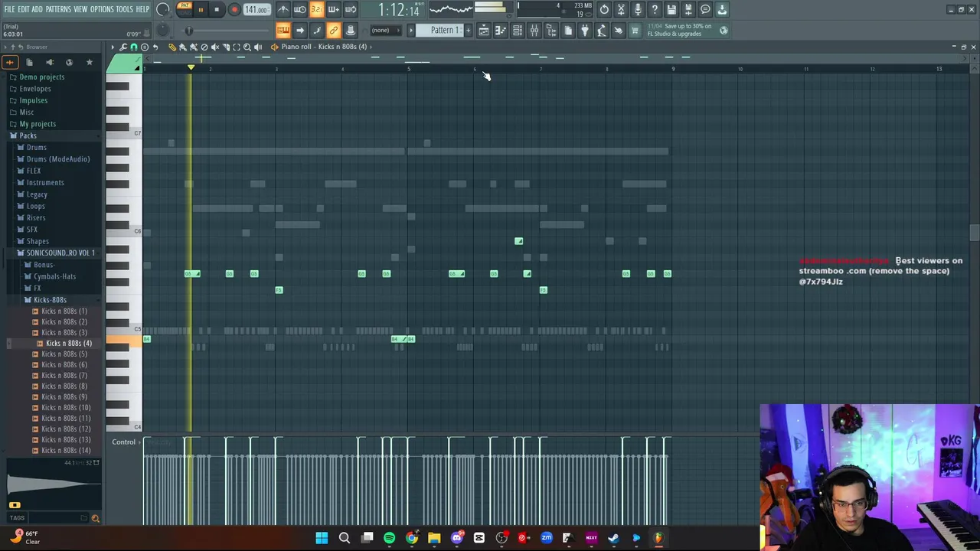Image resolution: width=980 pixels, height=551 pixels.
Task: Click the content library download icon
Action: pyautogui.click(x=722, y=10)
